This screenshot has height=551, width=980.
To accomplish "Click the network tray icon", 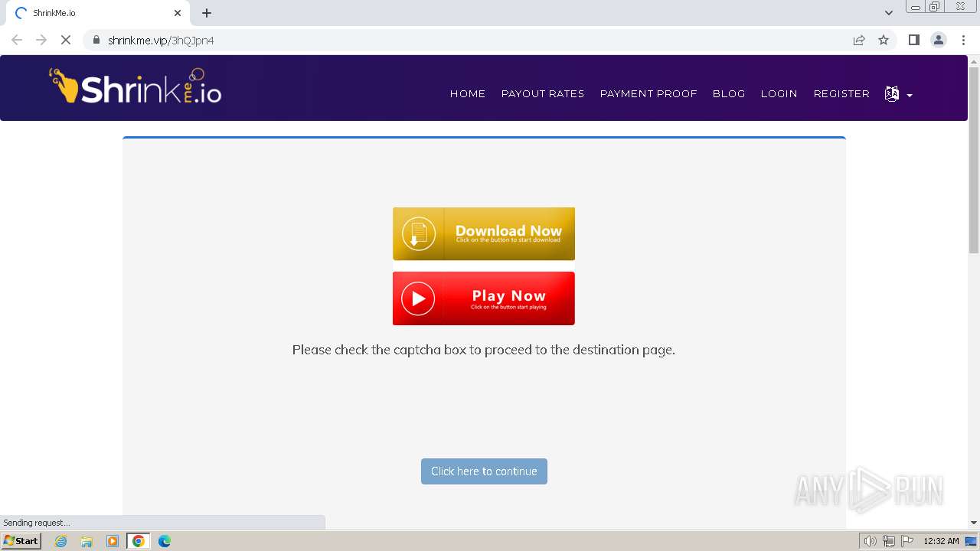I will coord(888,541).
